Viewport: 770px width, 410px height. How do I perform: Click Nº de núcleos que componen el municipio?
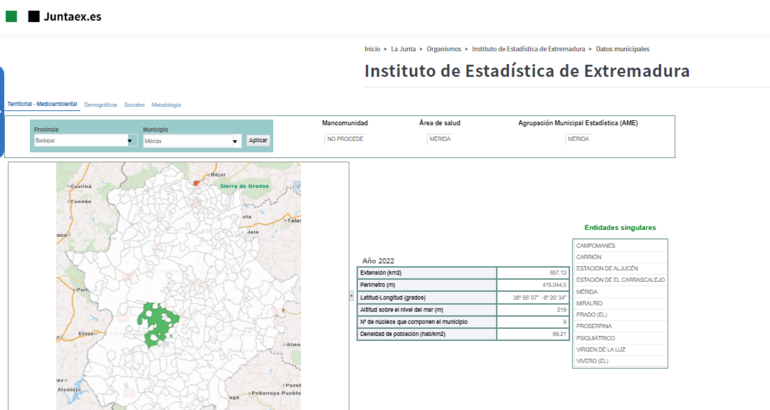413,322
